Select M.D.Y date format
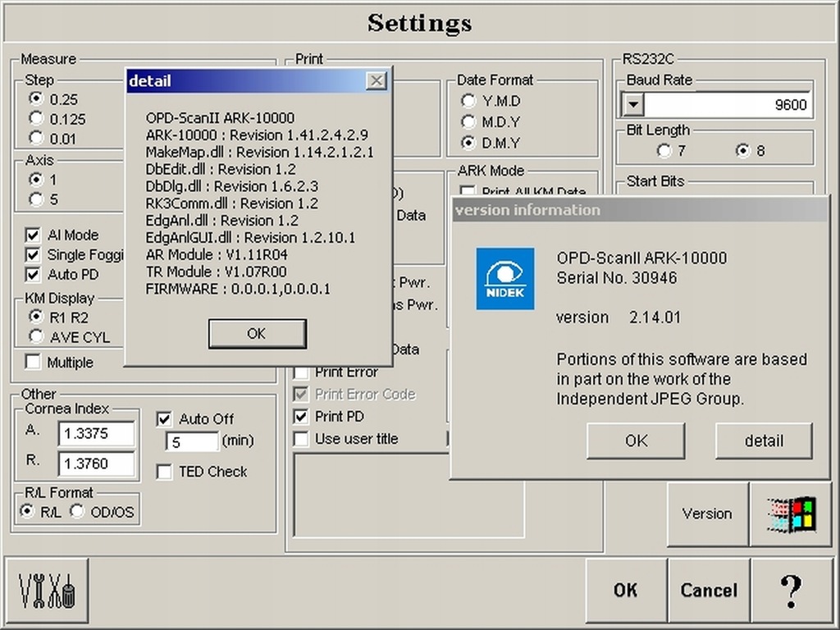 click(468, 122)
